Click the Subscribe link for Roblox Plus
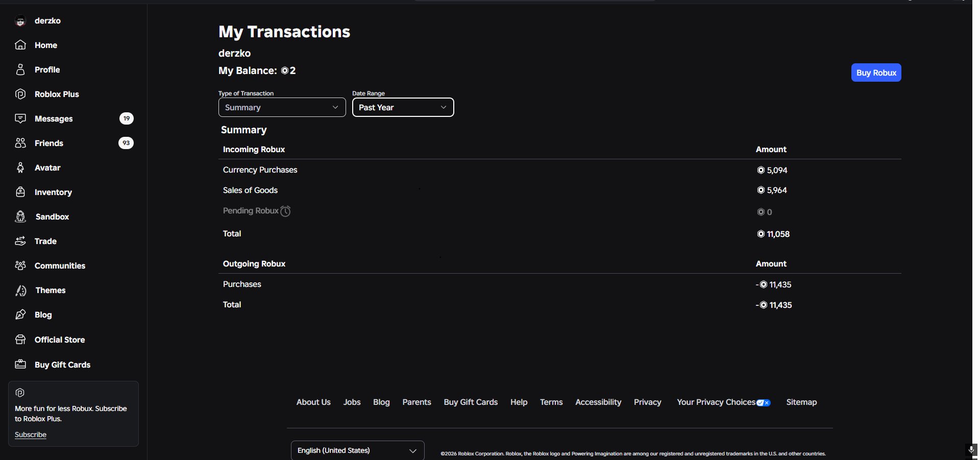Viewport: 980px width, 460px height. point(31,434)
